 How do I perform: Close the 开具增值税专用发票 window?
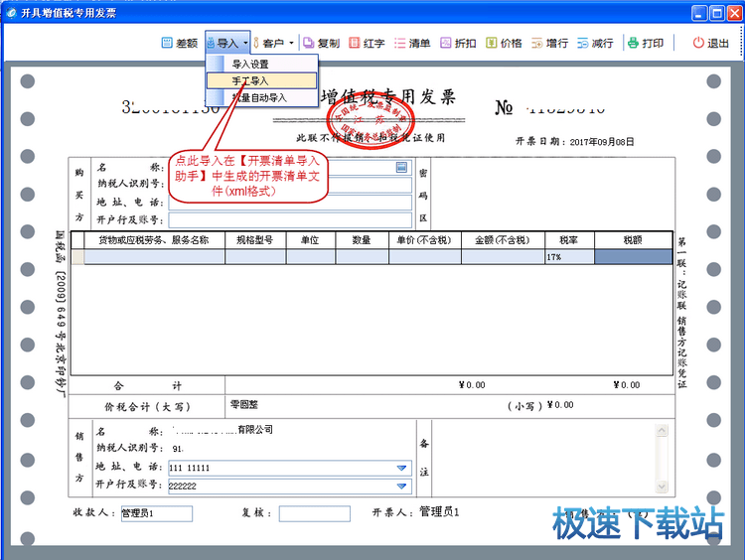(x=734, y=13)
